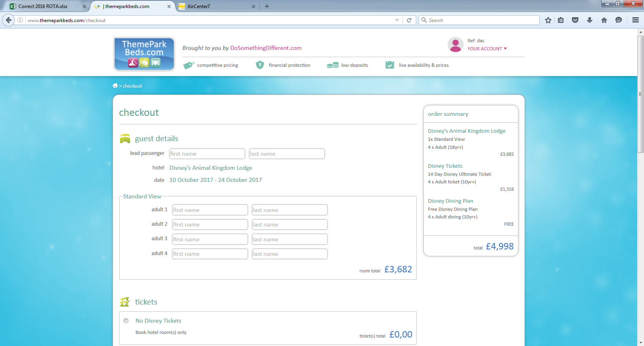Click the checkout breadcrumb link

tap(132, 86)
